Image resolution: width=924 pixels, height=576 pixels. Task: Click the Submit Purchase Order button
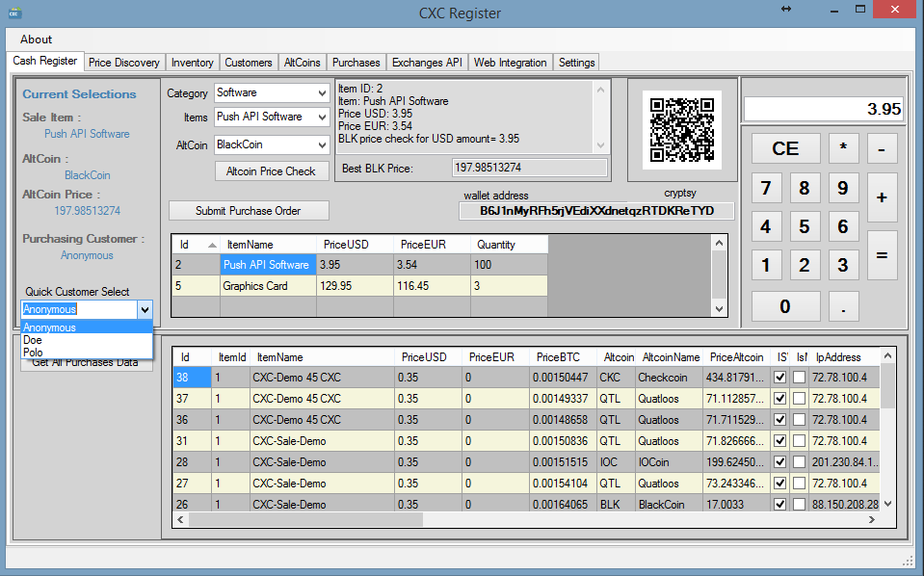pyautogui.click(x=249, y=211)
